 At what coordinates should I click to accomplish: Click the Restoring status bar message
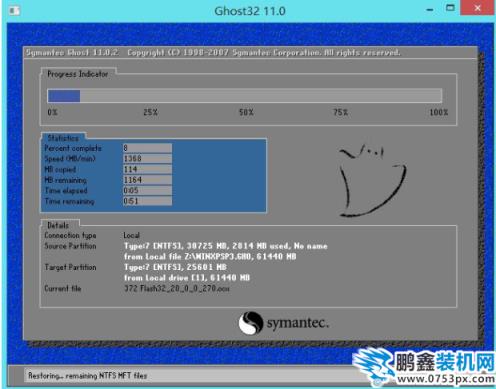pos(87,376)
